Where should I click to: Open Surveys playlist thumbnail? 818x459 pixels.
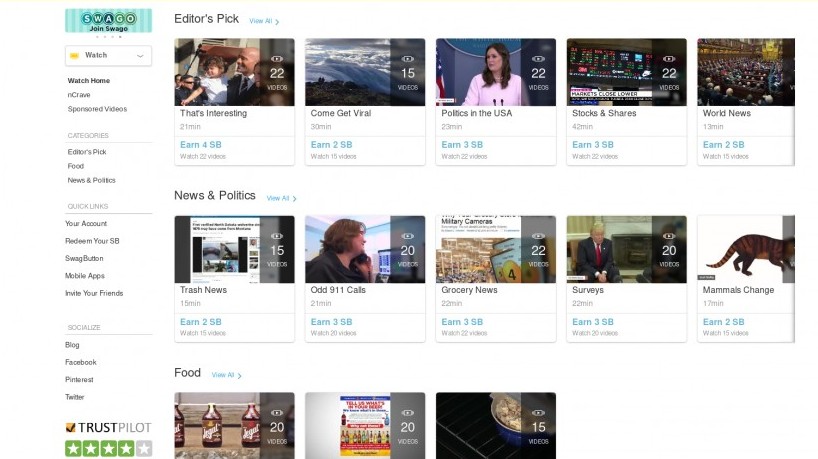[627, 249]
